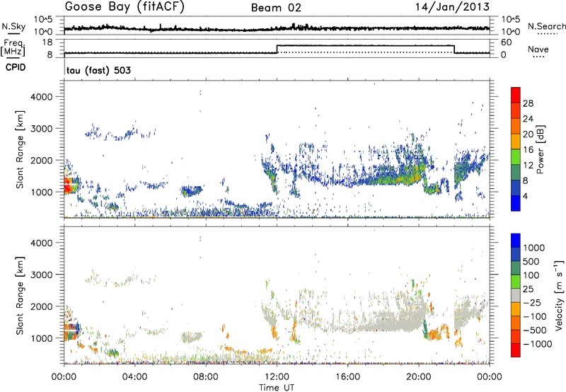Click the "Time UT" axis title
This screenshot has width=566, height=392.
(277, 388)
